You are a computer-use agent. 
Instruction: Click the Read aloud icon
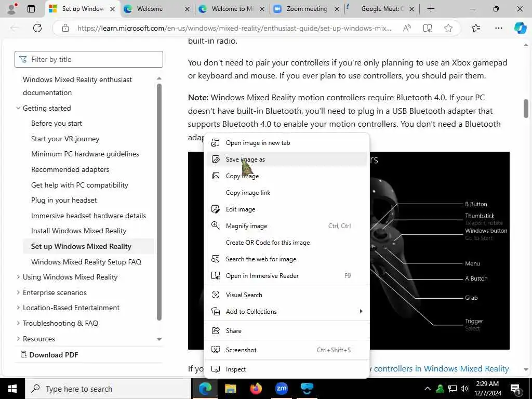pos(407,28)
